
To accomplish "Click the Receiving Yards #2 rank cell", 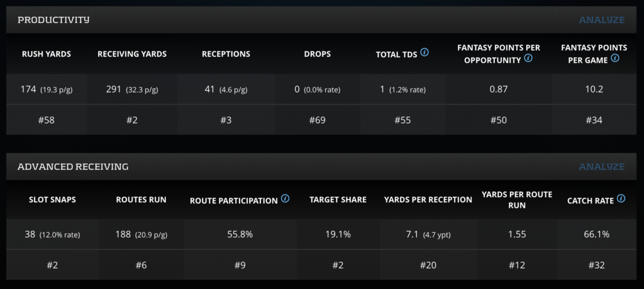I will tap(132, 120).
